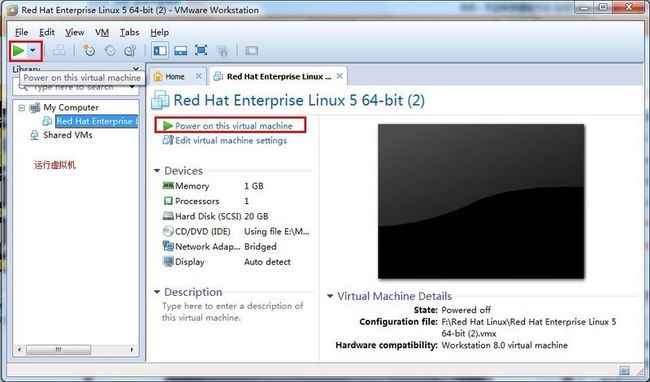Click Power on this virtual machine link
This screenshot has width=650, height=382.
coord(234,126)
